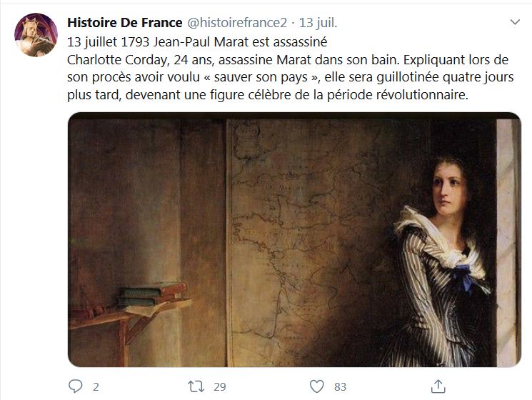Open the tweet permalink dated 13 juil.

click(318, 23)
